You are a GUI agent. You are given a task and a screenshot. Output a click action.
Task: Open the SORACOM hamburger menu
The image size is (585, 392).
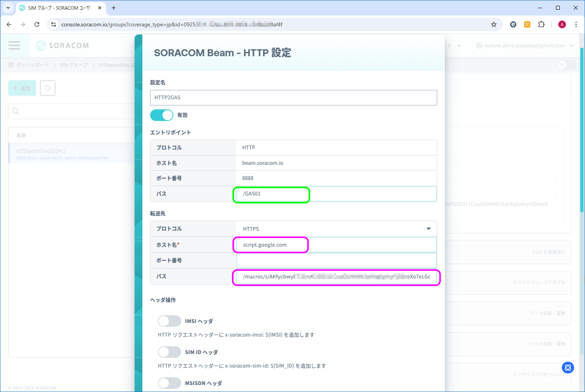click(14, 45)
